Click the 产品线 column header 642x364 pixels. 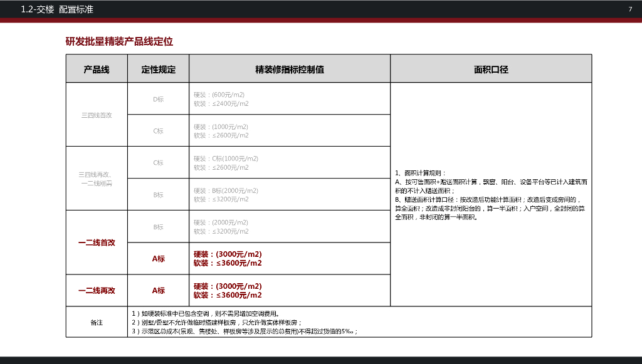click(96, 69)
